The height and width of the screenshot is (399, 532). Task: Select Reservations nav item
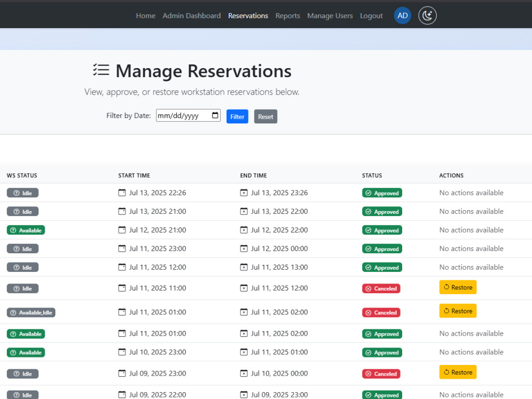pos(248,15)
